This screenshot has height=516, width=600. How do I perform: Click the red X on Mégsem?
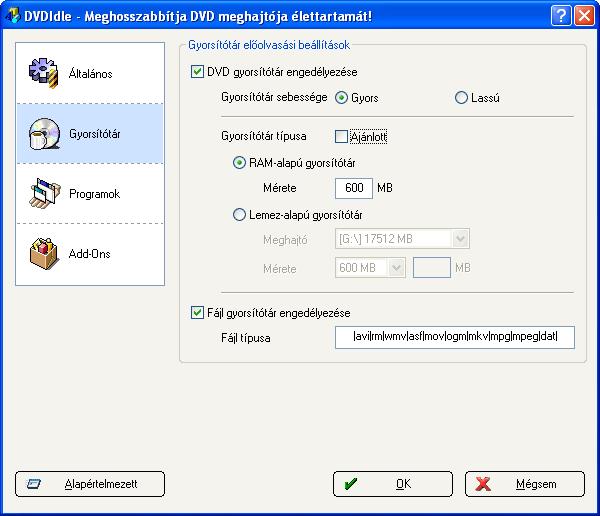(483, 484)
